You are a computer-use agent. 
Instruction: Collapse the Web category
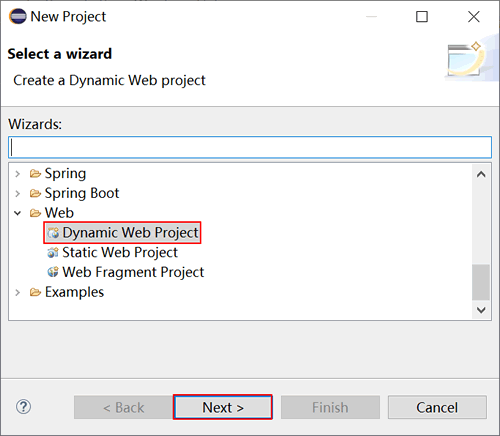tap(18, 213)
